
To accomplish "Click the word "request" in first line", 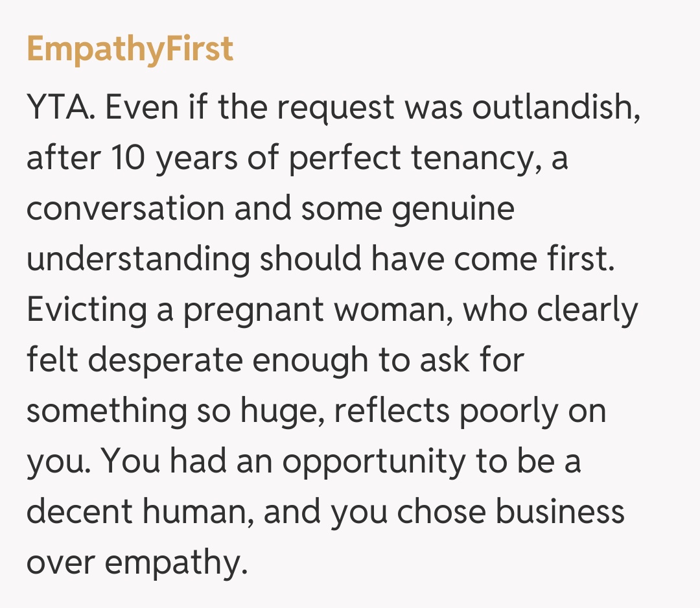I will pyautogui.click(x=339, y=107).
